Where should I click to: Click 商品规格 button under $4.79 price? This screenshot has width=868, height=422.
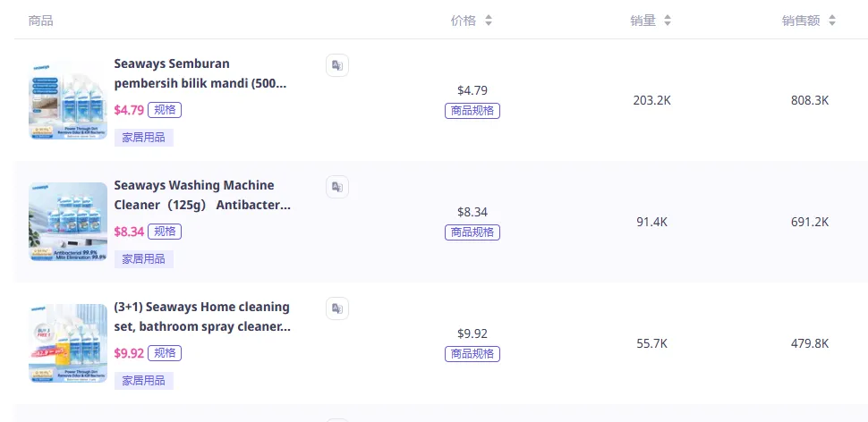pos(472,111)
